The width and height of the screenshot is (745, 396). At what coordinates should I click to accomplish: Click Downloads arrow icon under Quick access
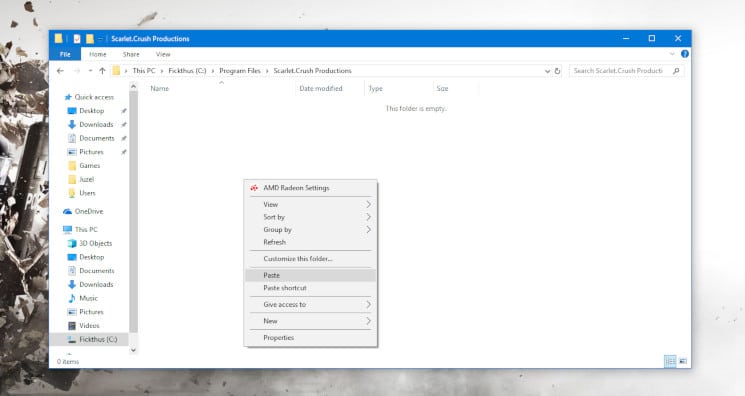[x=72, y=125]
